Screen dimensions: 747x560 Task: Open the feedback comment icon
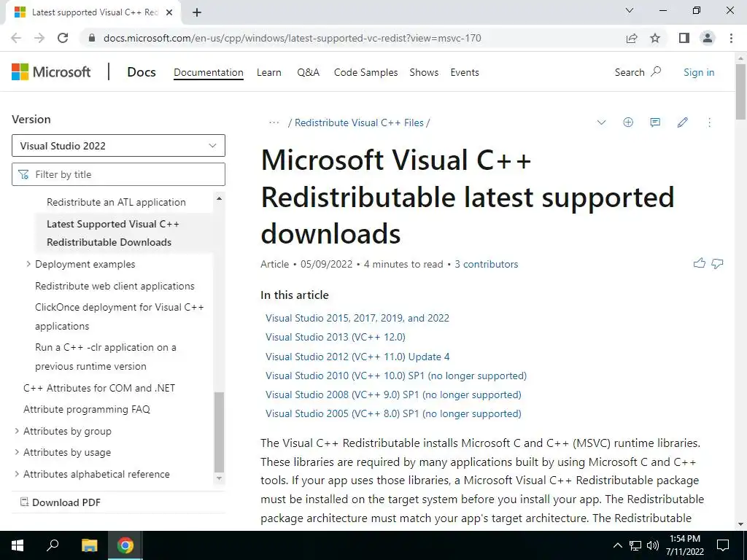(x=655, y=122)
